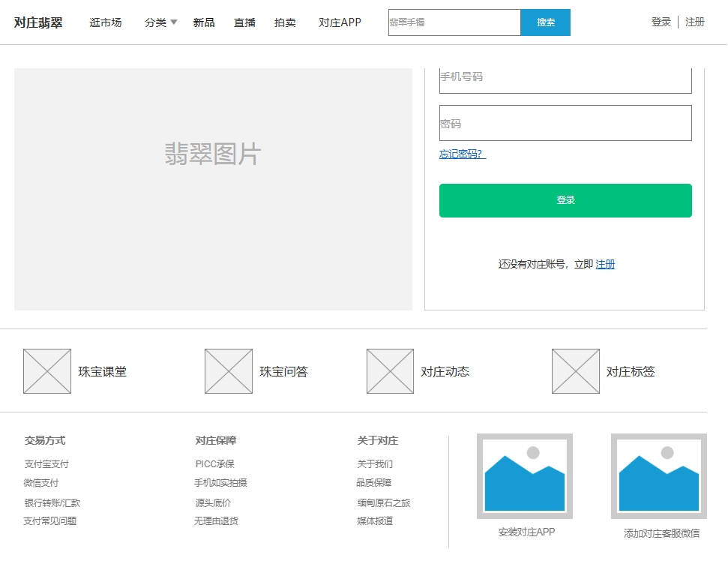Click 支付宝支付 footer link
The width and height of the screenshot is (728, 564).
46,464
